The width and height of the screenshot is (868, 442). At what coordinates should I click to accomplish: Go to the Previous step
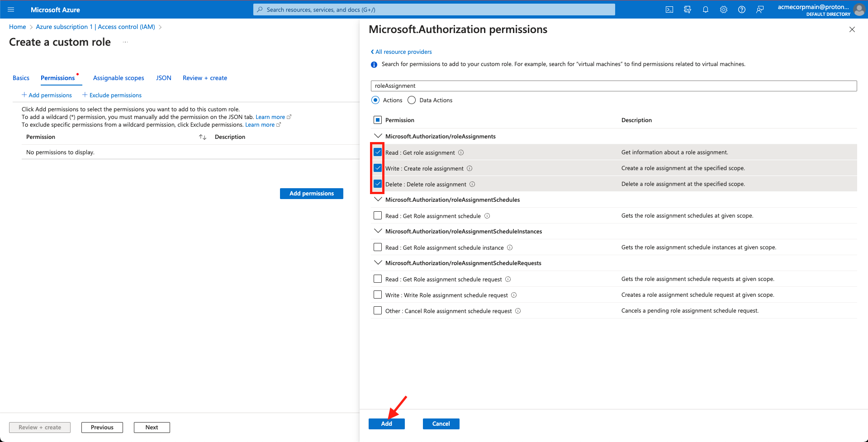coord(102,428)
